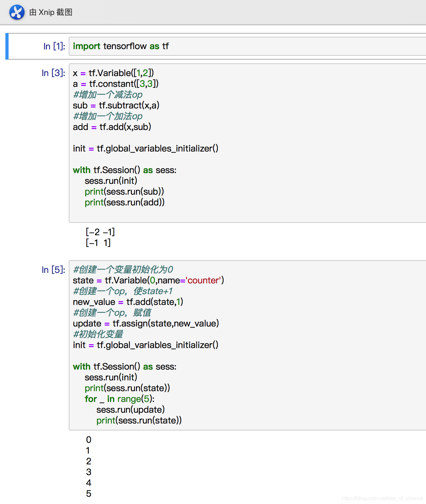Click the line 'print(sess.run(sub))'
The width and height of the screenshot is (426, 504).
tap(124, 191)
